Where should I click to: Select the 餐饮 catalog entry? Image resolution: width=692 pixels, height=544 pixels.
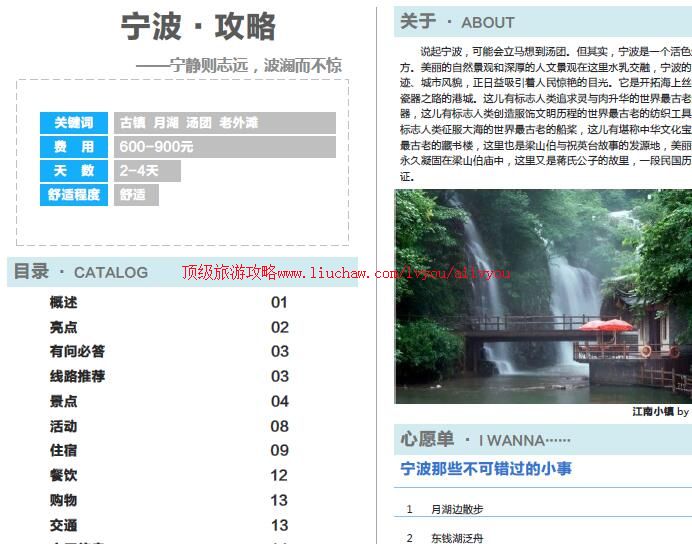64,475
